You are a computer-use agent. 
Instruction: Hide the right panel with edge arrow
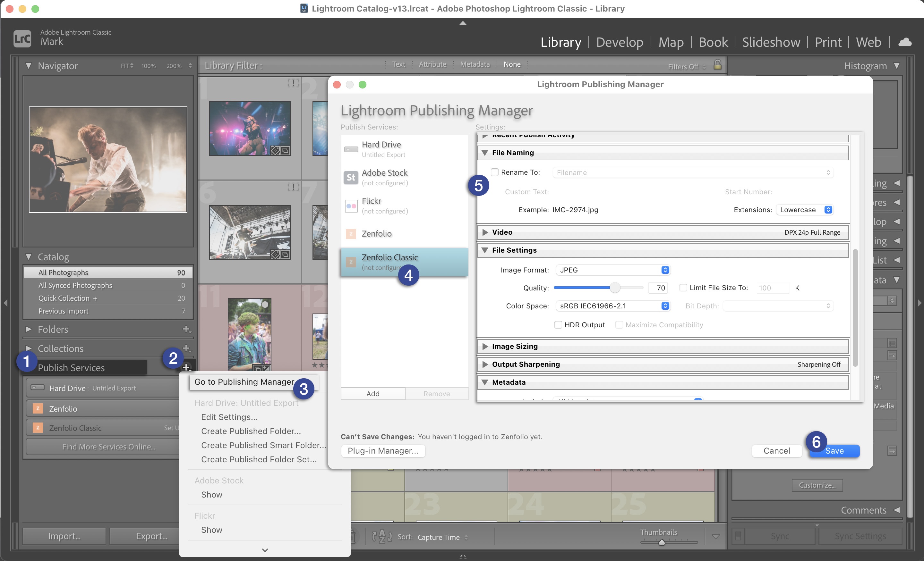click(x=920, y=302)
